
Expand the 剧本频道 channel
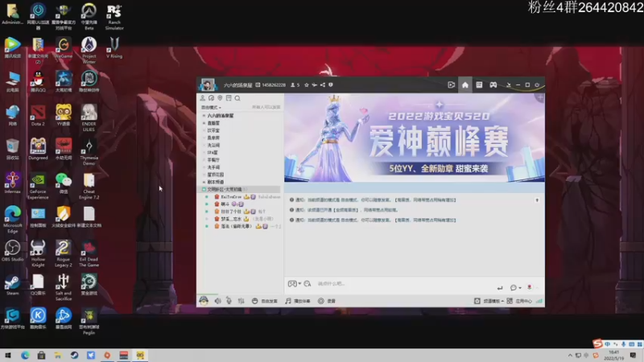click(204, 183)
